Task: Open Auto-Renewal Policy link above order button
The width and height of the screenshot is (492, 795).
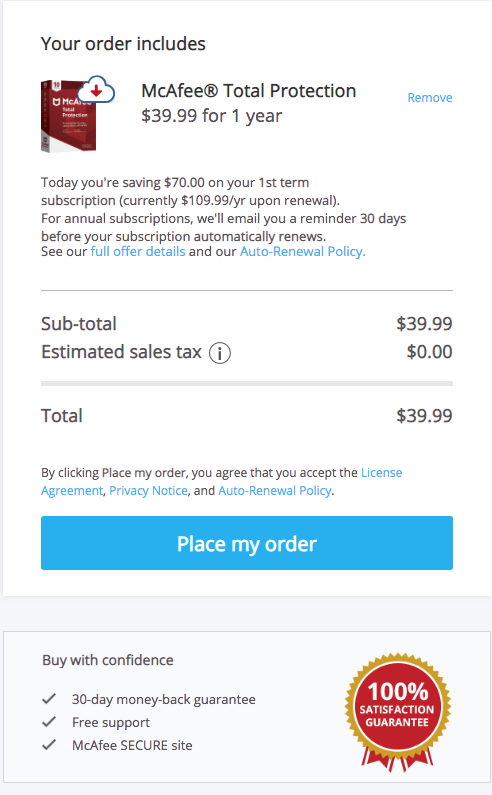Action: [275, 491]
